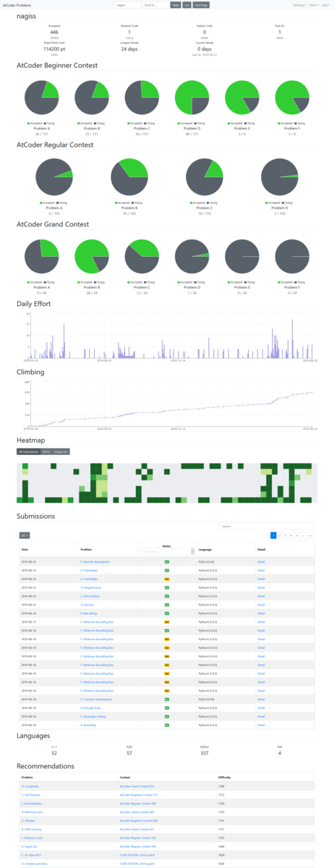Open recommended problem B. Minimum Sum
This screenshot has height=868, width=334.
click(32, 812)
